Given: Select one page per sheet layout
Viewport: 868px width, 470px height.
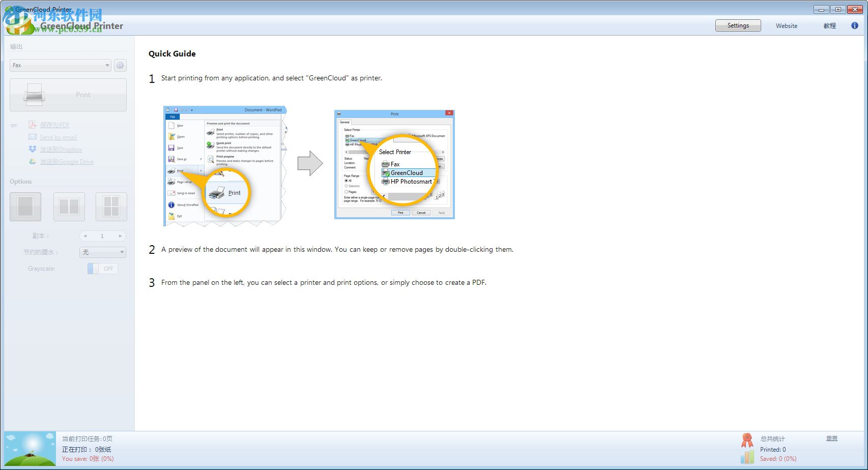Looking at the screenshot, I should click(25, 207).
